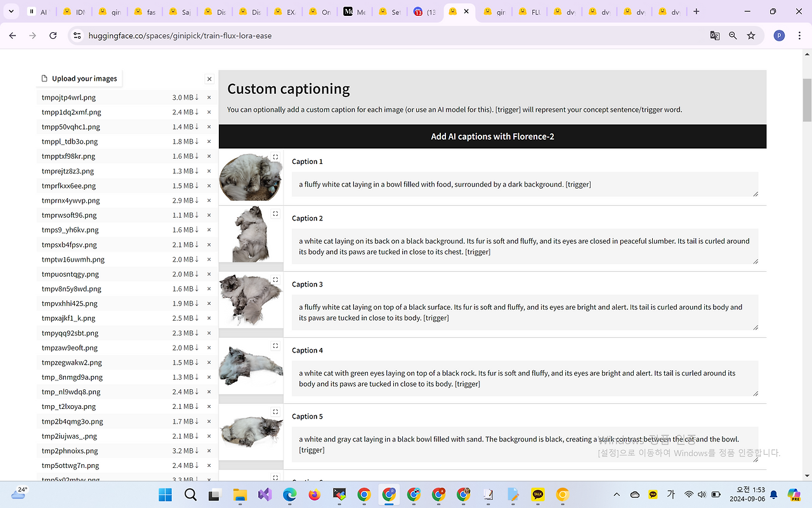Launch Visual Studio from the taskbar
812x508 pixels.
[x=265, y=495]
